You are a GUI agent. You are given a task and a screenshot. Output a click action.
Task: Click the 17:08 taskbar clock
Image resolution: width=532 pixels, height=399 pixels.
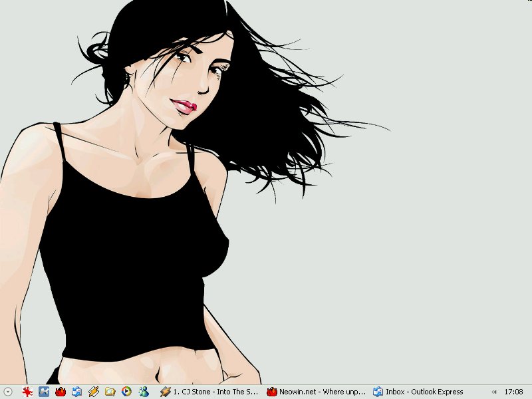point(513,392)
